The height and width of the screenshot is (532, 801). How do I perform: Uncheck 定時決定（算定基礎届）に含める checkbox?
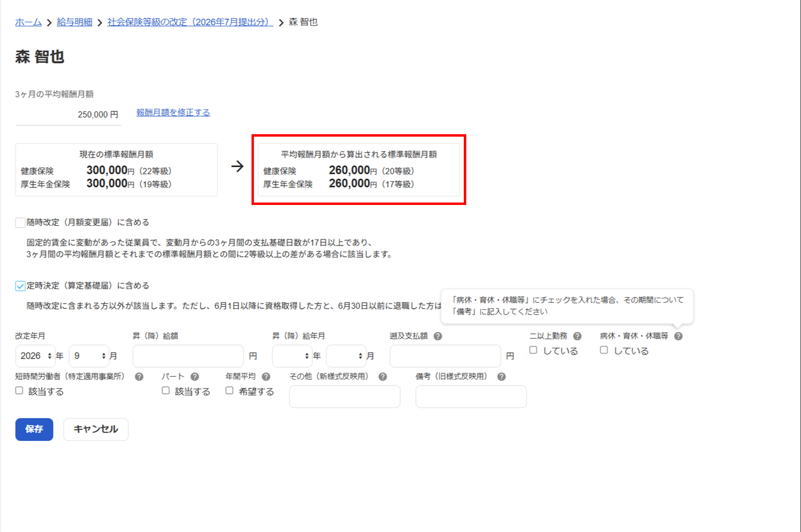[x=20, y=286]
